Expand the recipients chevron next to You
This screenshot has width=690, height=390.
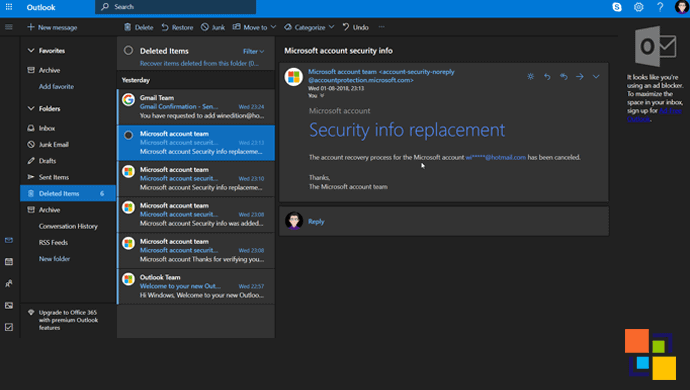click(322, 96)
